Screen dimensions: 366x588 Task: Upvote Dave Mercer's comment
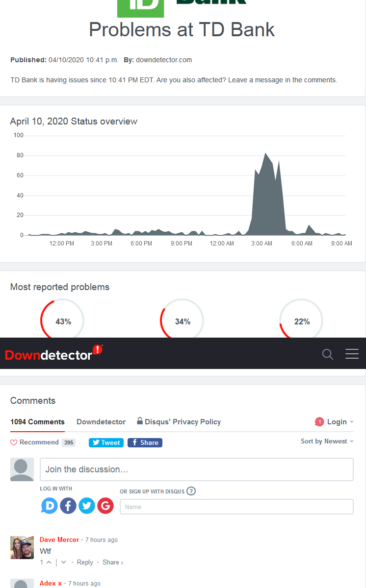click(49, 562)
